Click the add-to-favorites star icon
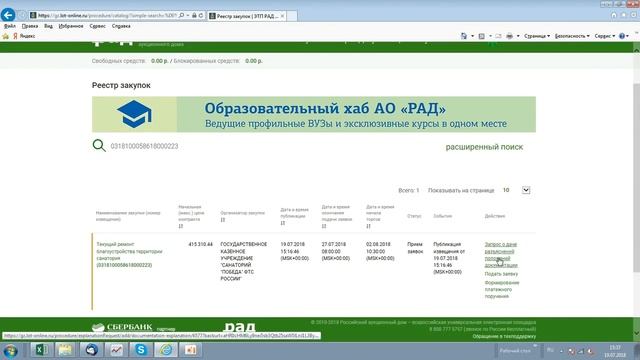Image resolution: width=640 pixels, height=360 pixels. 6,36
